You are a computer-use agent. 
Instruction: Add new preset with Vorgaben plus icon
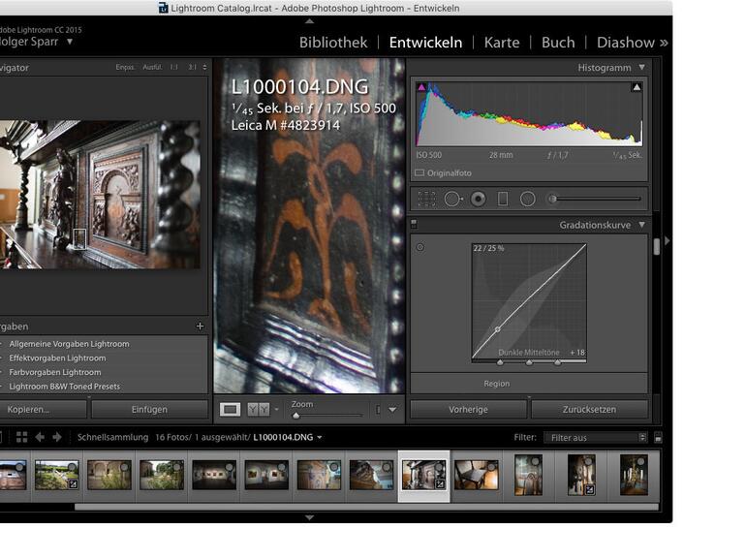tap(200, 326)
